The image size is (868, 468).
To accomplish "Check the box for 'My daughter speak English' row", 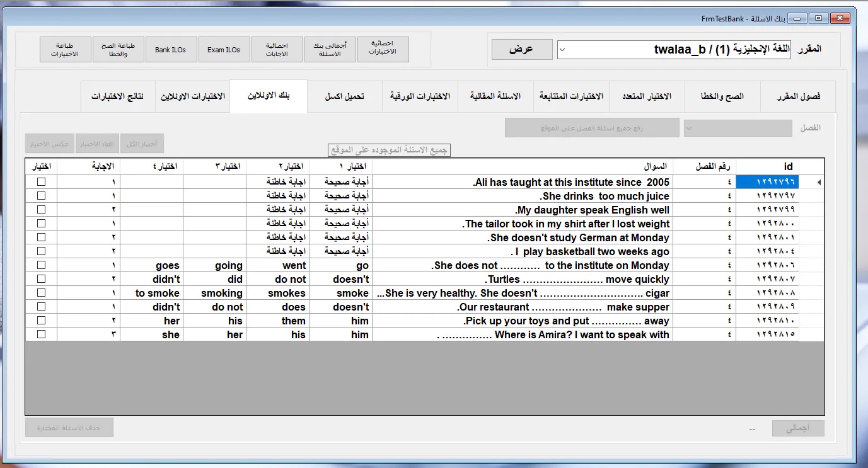I will 42,210.
